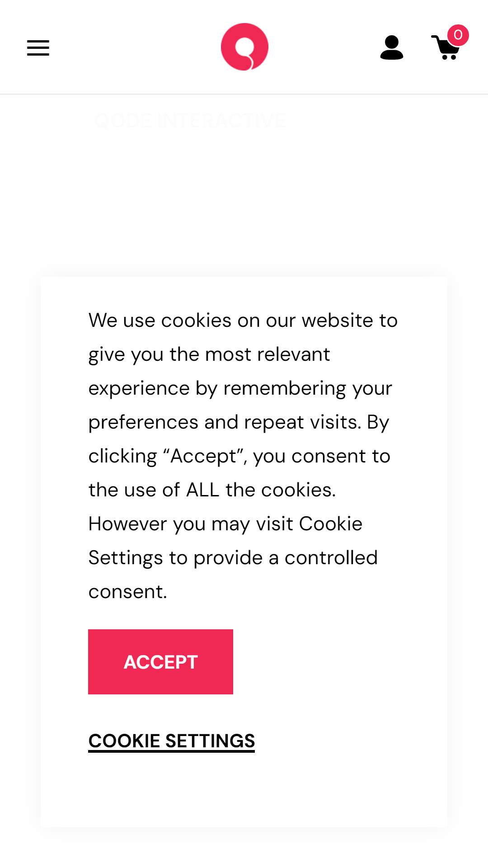This screenshot has height=868, width=488.
Task: Click "give you the most relevant" text line
Action: [x=209, y=354]
